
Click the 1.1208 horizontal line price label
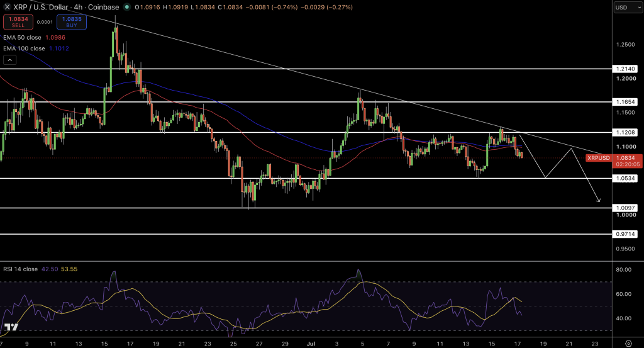click(x=625, y=132)
